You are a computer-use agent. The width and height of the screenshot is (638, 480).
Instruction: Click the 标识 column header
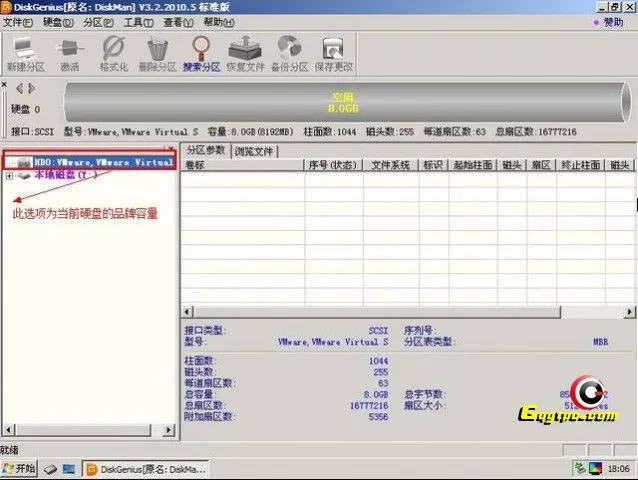[433, 165]
